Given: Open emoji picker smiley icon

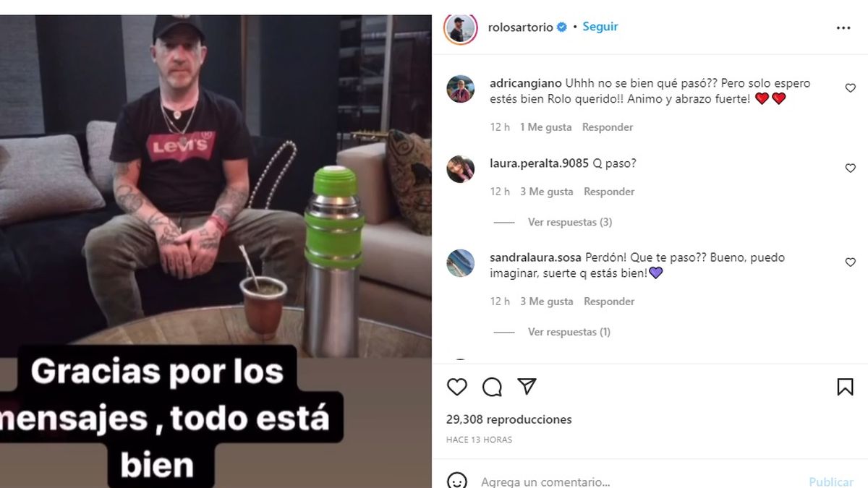Looking at the screenshot, I should (x=456, y=481).
